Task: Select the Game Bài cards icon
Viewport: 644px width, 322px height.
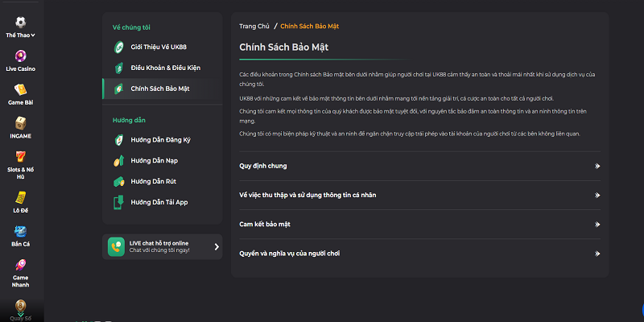Action: click(x=21, y=89)
